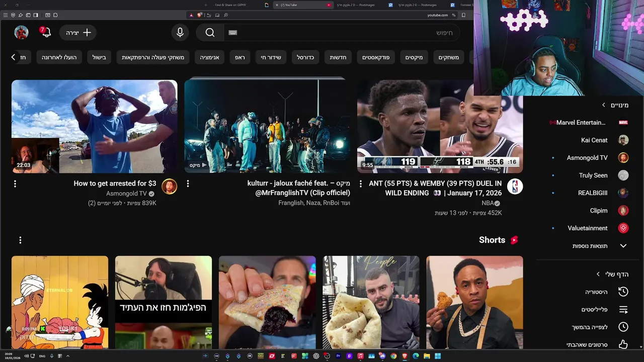644x362 pixels.
Task: Open Watch Later via the clock icon
Action: coord(623,327)
